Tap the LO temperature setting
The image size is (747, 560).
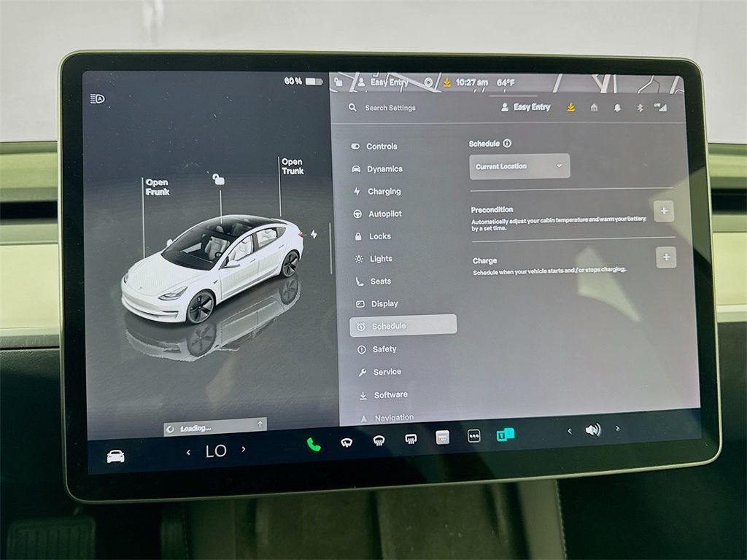[x=216, y=451]
